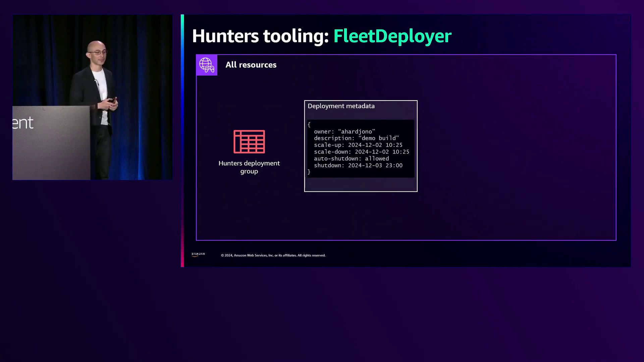Click the gradient vertical bar left of the slide
644x362 pixels.
click(x=182, y=141)
